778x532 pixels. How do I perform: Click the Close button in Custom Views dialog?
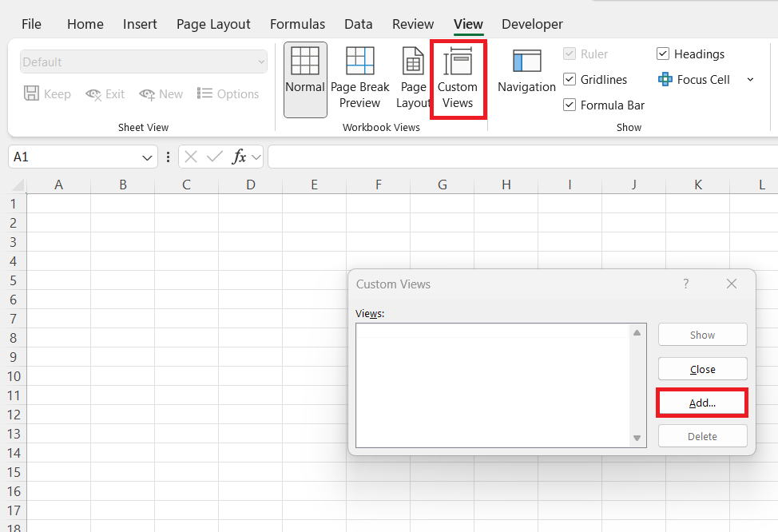coord(703,369)
